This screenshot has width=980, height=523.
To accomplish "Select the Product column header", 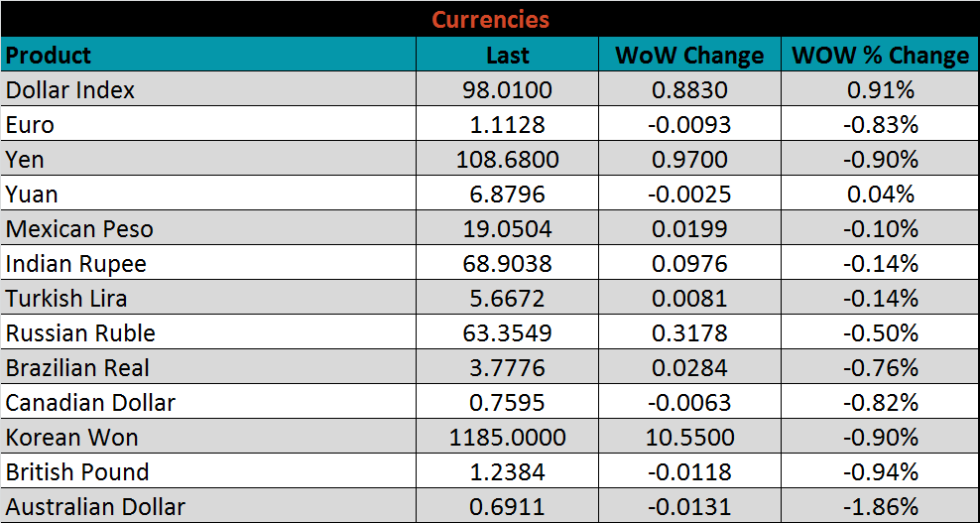I will click(49, 56).
